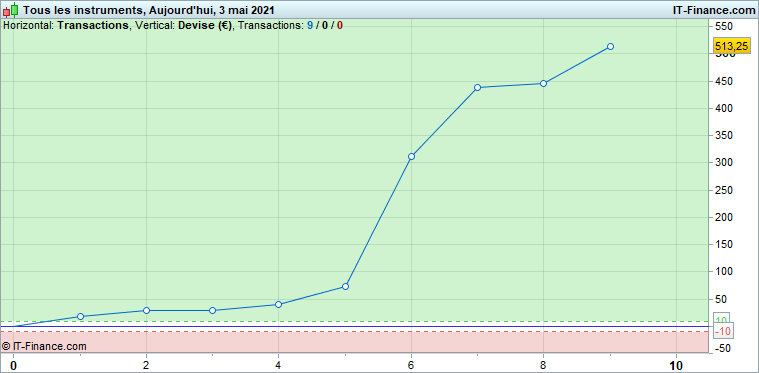Click the -50 label on vertical axis
This screenshot has width=759, height=373.
click(724, 348)
